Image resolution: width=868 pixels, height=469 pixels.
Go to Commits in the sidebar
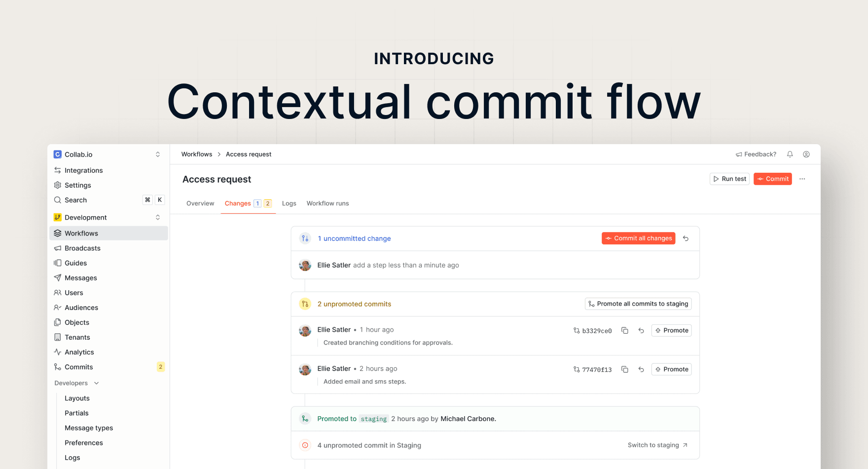coord(79,367)
